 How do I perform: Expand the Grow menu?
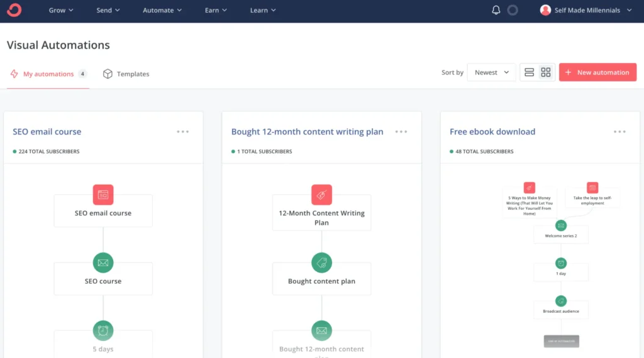click(x=61, y=10)
